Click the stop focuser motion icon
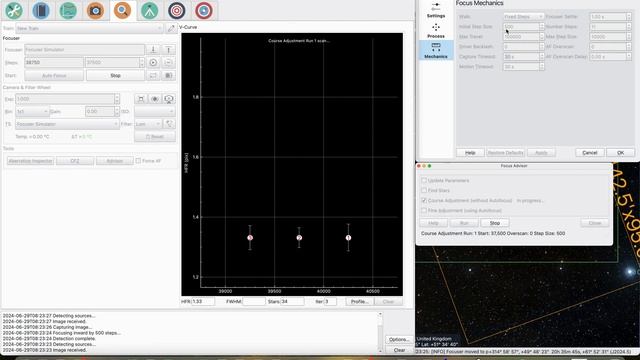The image size is (640, 360). point(169,62)
